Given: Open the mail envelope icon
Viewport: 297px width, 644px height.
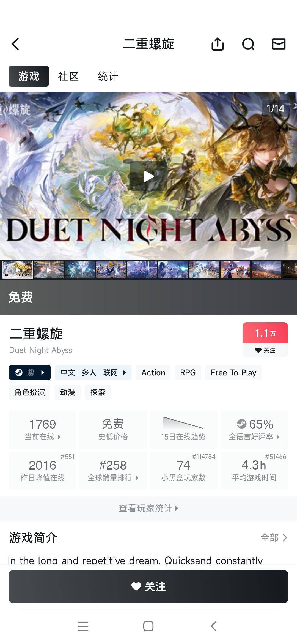Looking at the screenshot, I should [279, 44].
